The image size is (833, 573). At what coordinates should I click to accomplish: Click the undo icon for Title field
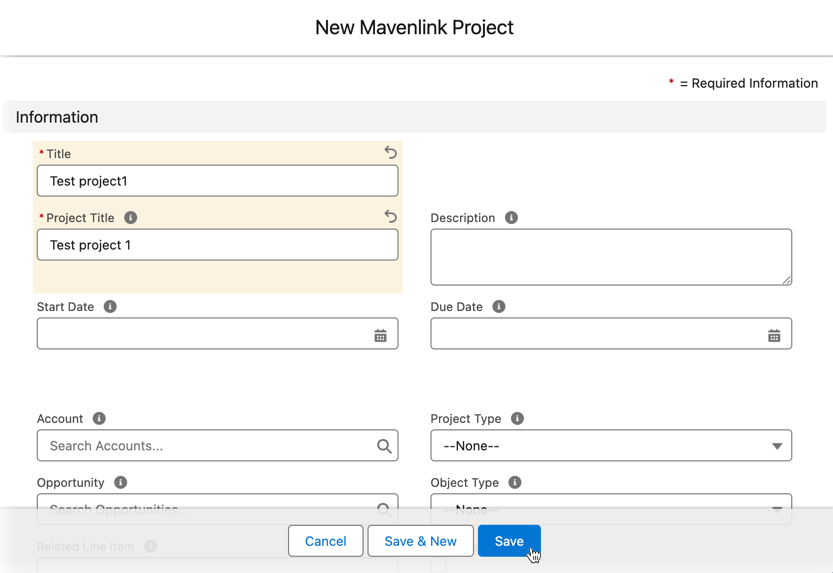pyautogui.click(x=390, y=153)
